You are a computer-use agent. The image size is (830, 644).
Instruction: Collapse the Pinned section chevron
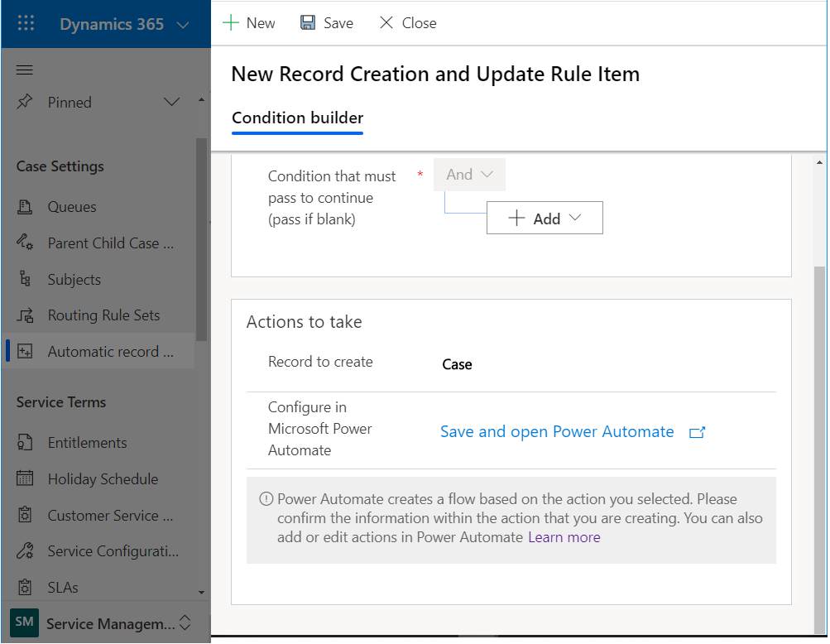[172, 102]
